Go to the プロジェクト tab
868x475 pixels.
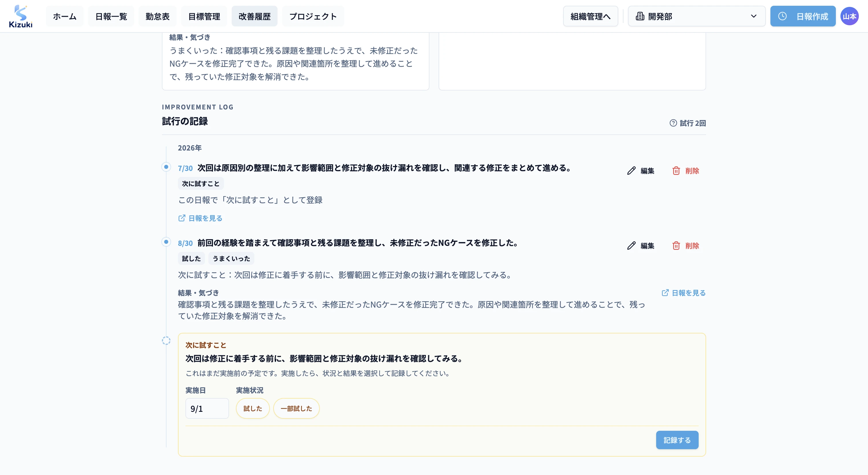click(313, 16)
